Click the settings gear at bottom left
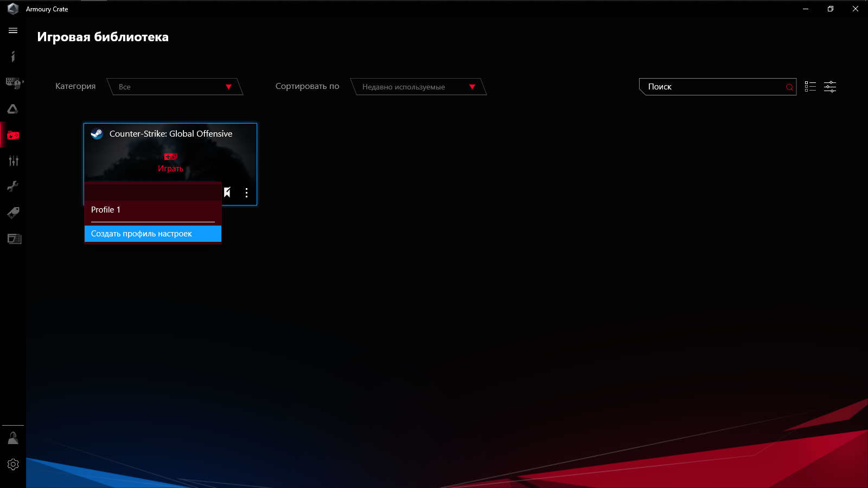 tap(13, 464)
